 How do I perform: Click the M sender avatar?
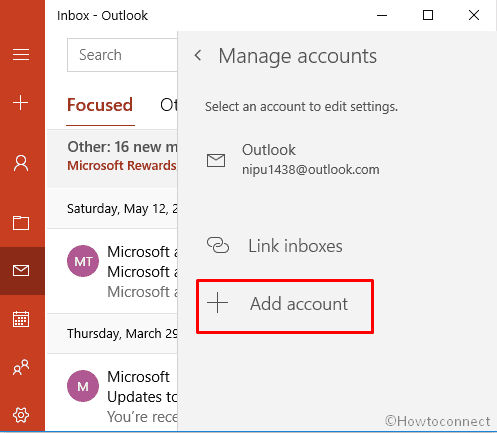[83, 386]
